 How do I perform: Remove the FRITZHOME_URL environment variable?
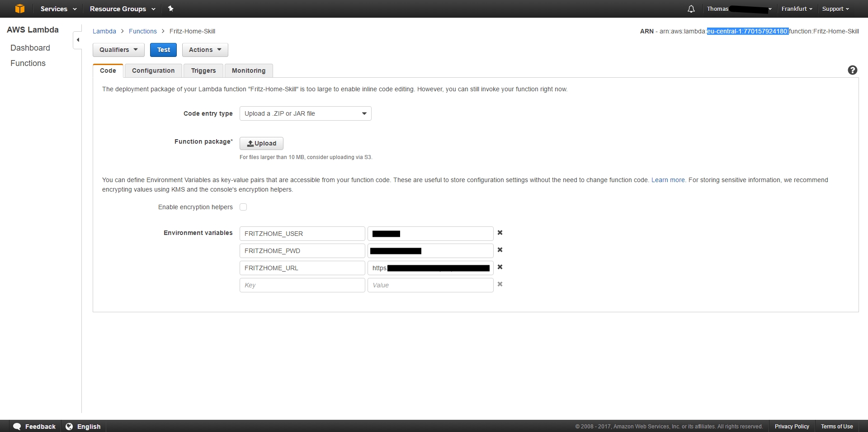point(500,267)
